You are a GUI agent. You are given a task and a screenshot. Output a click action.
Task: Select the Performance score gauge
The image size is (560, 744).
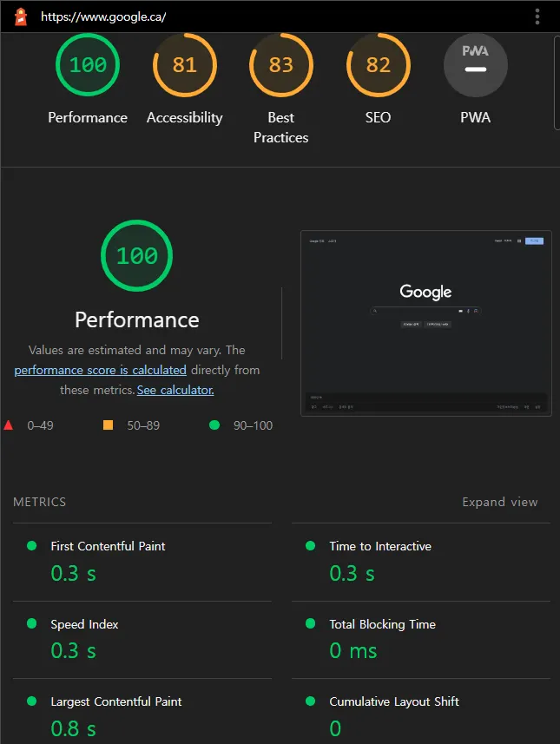(88, 65)
